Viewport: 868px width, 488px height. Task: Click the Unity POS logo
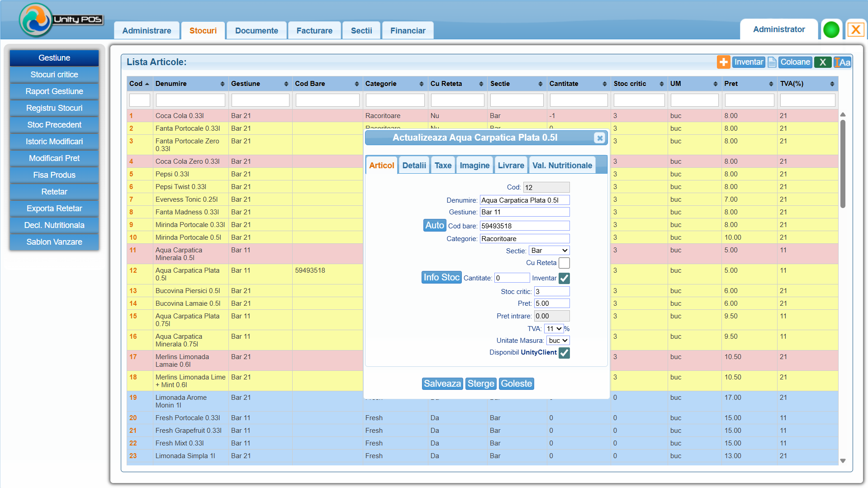61,20
